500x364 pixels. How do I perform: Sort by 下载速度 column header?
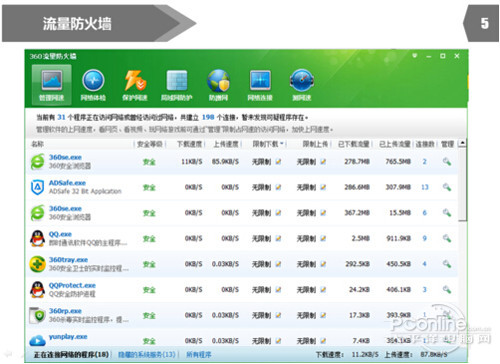189,144
